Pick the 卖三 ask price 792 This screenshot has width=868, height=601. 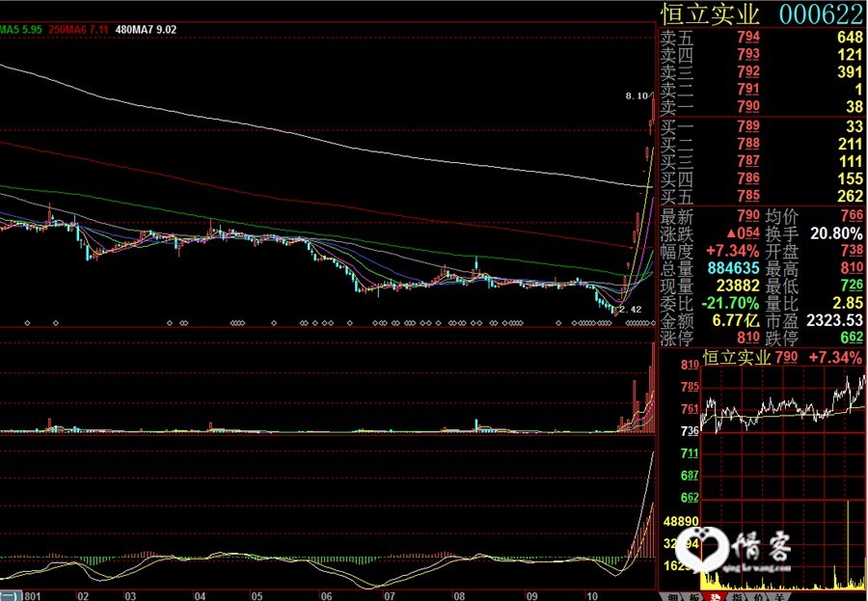748,71
